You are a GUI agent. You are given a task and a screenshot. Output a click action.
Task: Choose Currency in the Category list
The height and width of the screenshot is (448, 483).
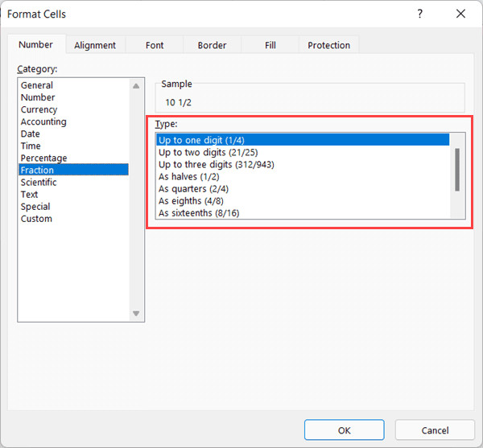tap(39, 109)
